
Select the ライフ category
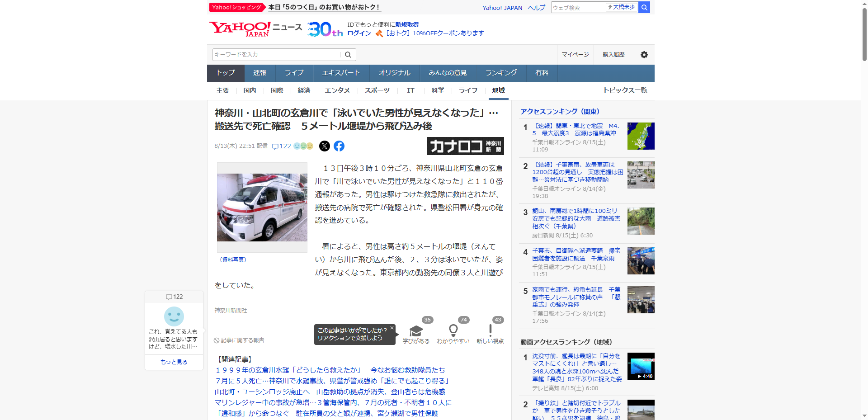468,90
